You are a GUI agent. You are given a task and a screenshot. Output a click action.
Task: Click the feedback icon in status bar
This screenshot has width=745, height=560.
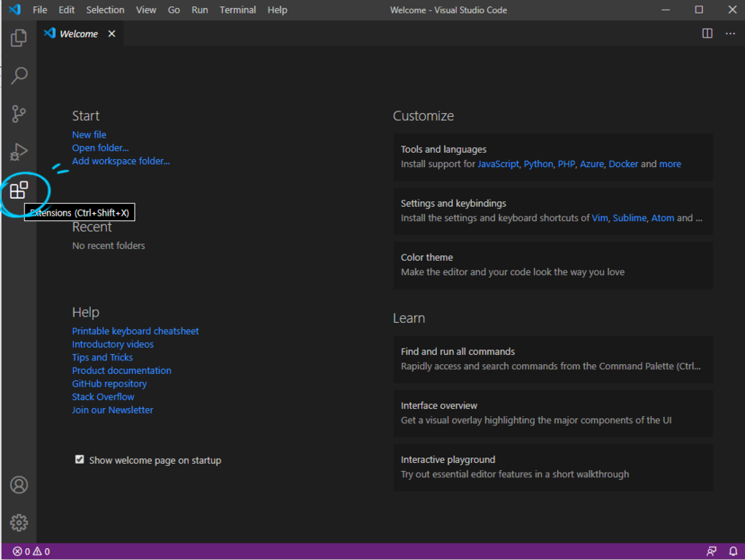coord(712,551)
